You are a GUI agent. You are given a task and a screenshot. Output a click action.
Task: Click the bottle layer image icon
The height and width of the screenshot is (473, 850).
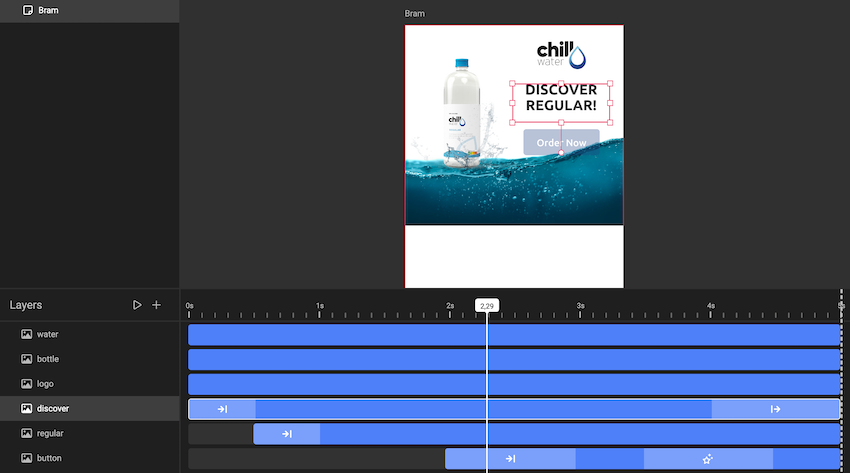point(27,359)
